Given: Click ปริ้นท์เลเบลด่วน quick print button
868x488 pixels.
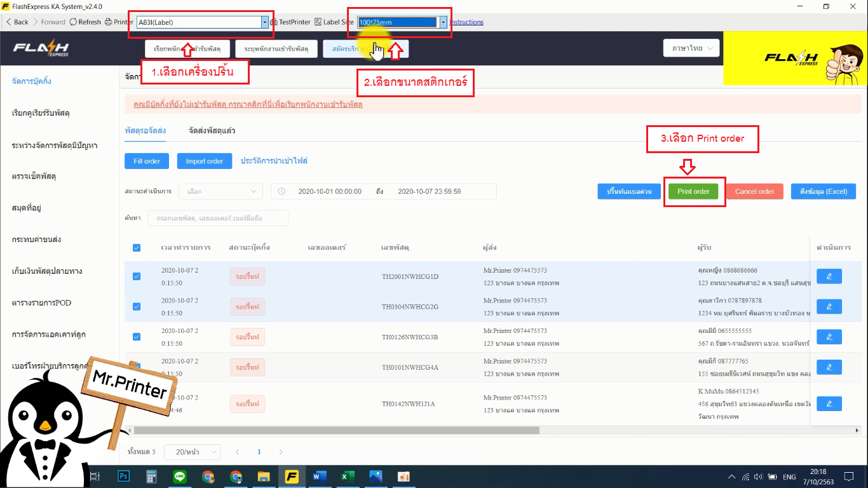Looking at the screenshot, I should coord(629,191).
